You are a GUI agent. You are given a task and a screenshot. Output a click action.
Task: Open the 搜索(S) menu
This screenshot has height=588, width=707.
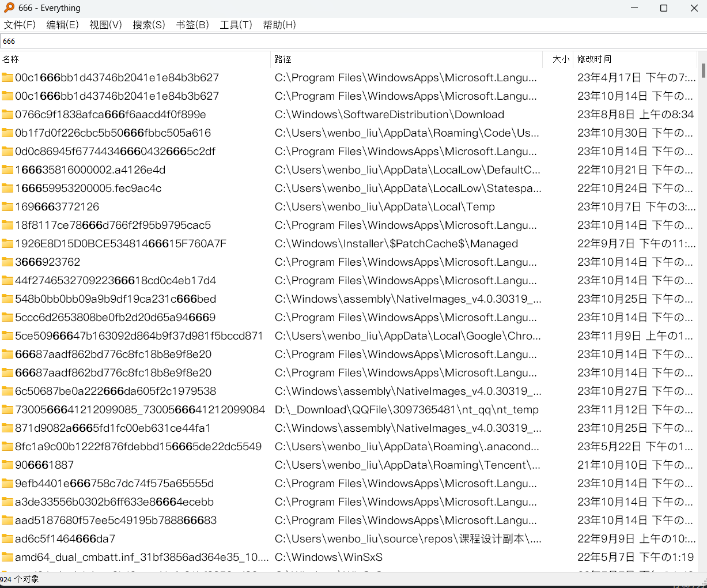pyautogui.click(x=149, y=25)
